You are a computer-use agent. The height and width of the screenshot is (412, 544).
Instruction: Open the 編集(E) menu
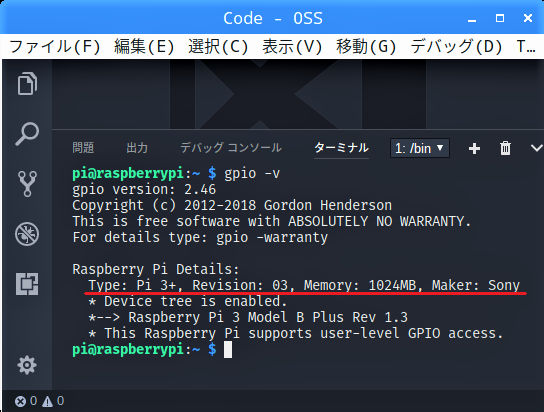(144, 46)
